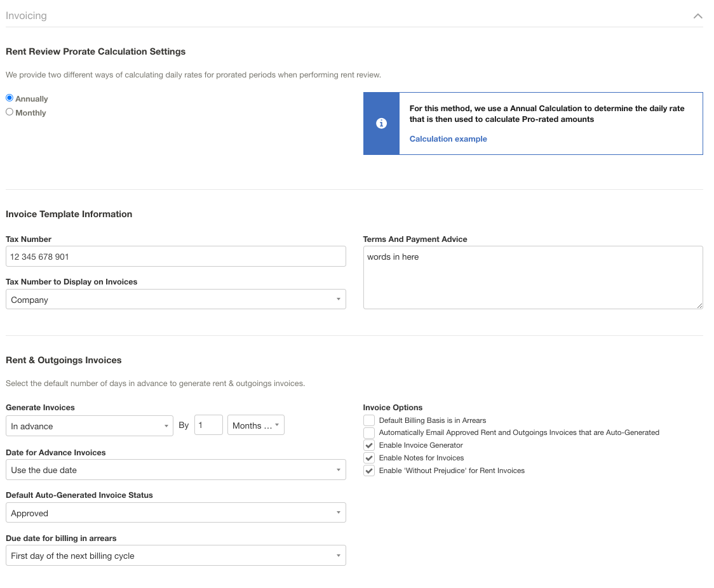Open the Generate Invoices dropdown
This screenshot has width=714, height=588.
89,426
